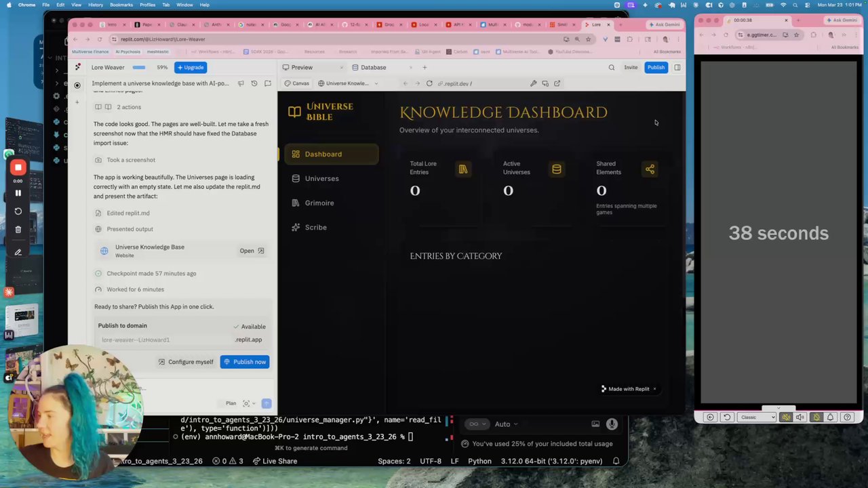868x488 pixels.
Task: Open the Classic theme dropdown in timer window
Action: [x=756, y=418]
